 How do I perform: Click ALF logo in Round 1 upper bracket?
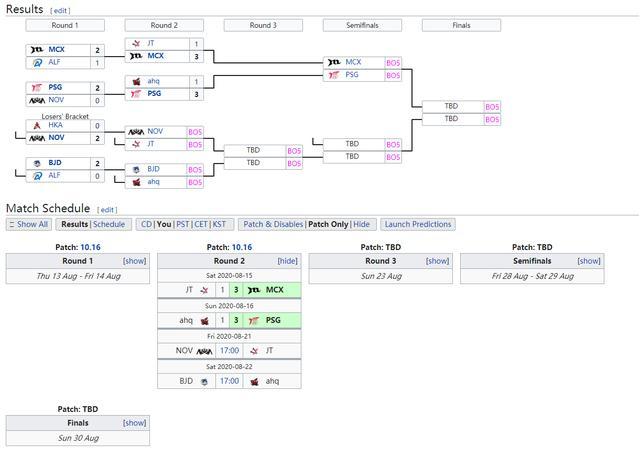point(37,62)
